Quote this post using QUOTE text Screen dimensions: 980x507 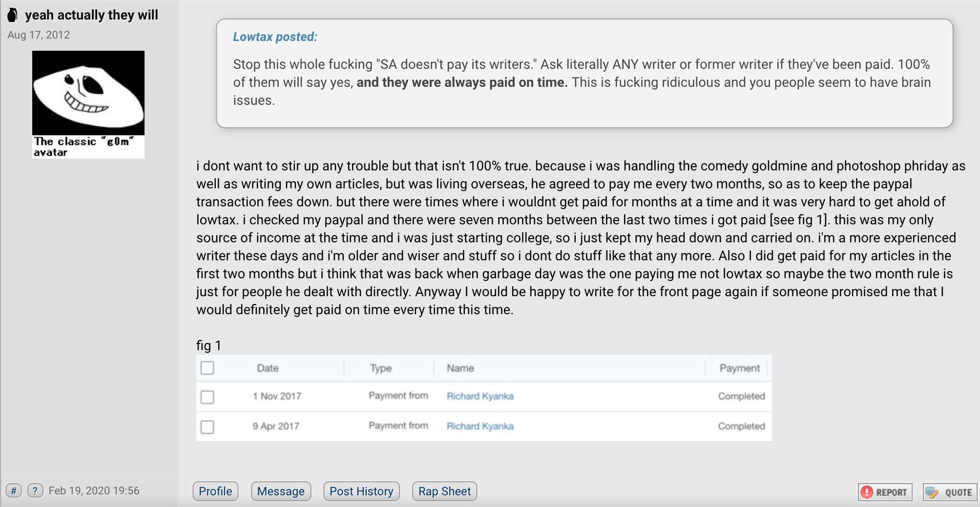(x=958, y=492)
